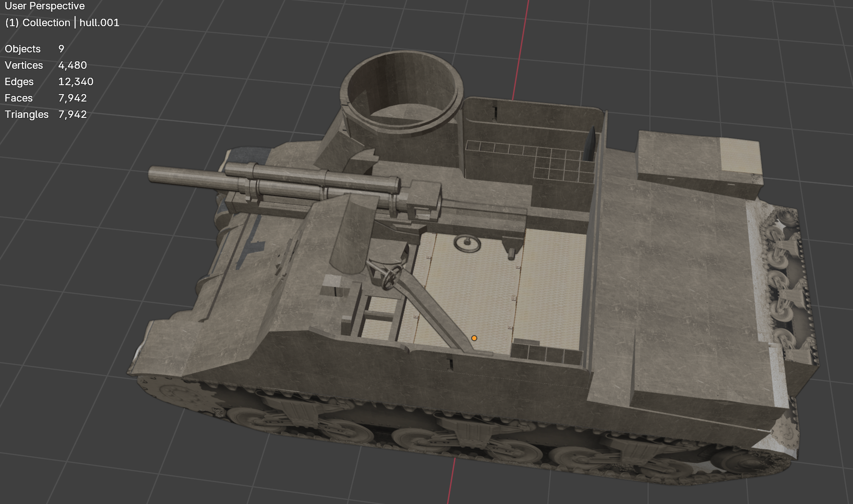Click the "Faces" statistics label
The image size is (853, 504).
point(19,98)
